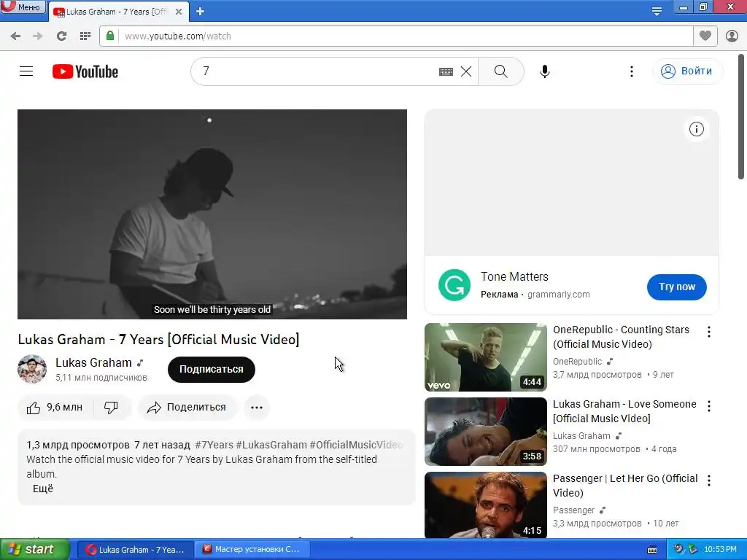Go to YouTube home via logo
This screenshot has width=747, height=560.
point(85,71)
